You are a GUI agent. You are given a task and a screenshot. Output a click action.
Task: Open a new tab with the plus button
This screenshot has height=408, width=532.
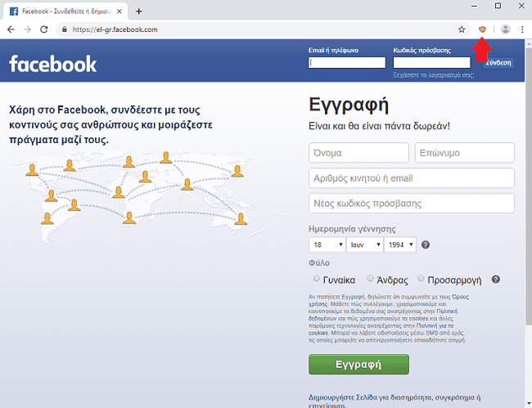pyautogui.click(x=138, y=11)
